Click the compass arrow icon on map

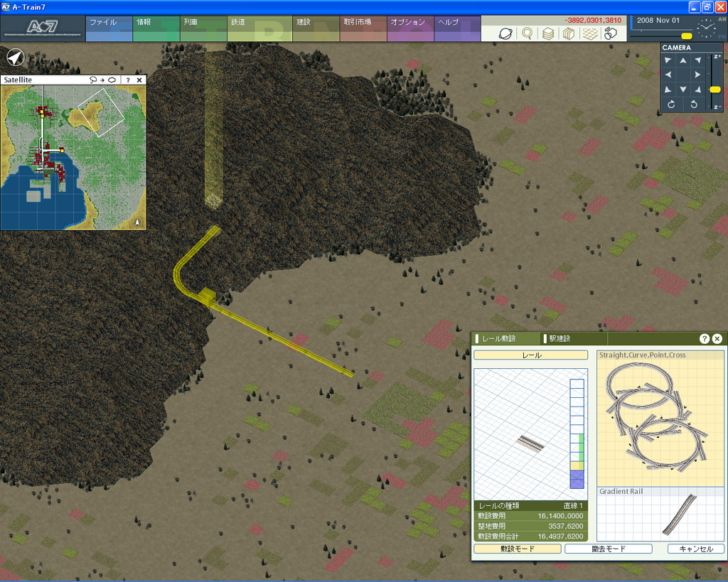coord(16,58)
